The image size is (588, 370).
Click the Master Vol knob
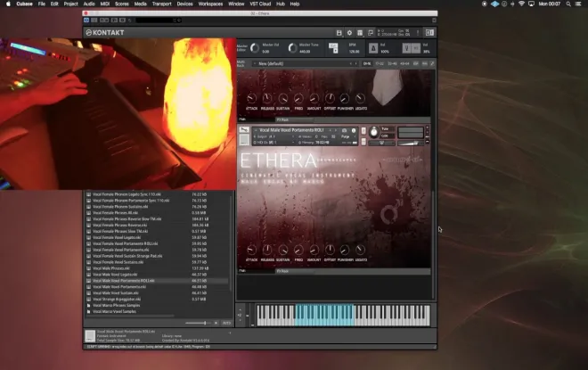point(255,48)
